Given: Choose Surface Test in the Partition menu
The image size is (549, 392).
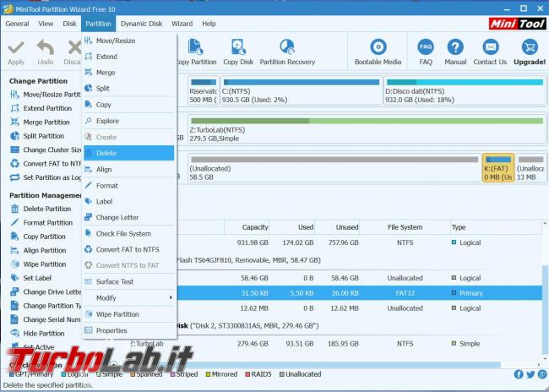Looking at the screenshot, I should pos(129,281).
